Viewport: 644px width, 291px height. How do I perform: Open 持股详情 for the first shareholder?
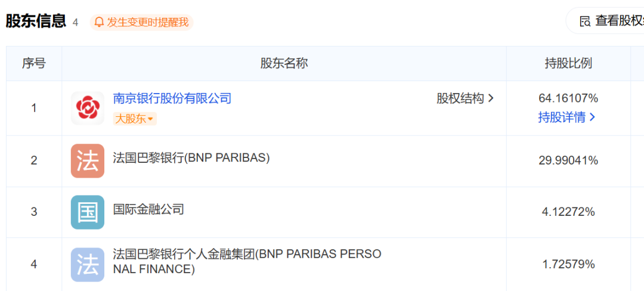click(x=567, y=117)
